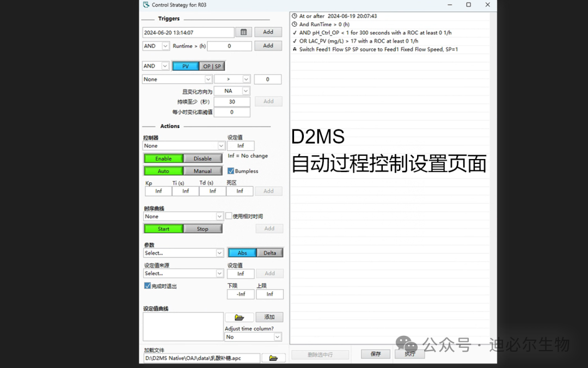Select the PV toggle button
Viewport: 588px width, 368px height.
185,66
